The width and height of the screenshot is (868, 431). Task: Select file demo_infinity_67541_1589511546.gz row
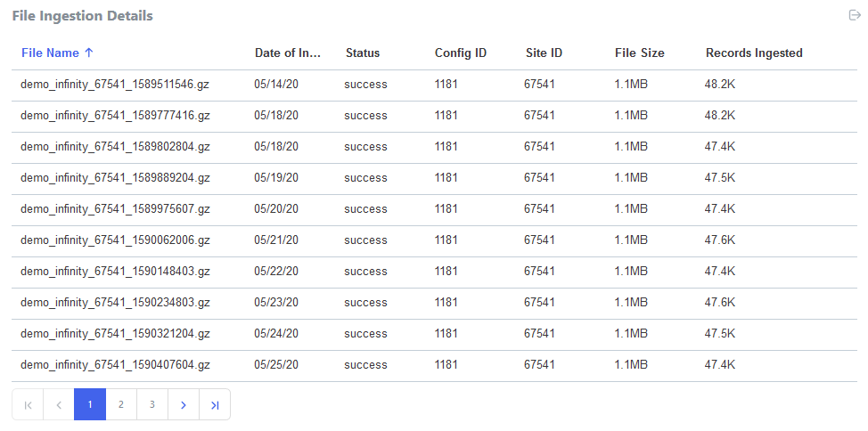click(x=115, y=85)
